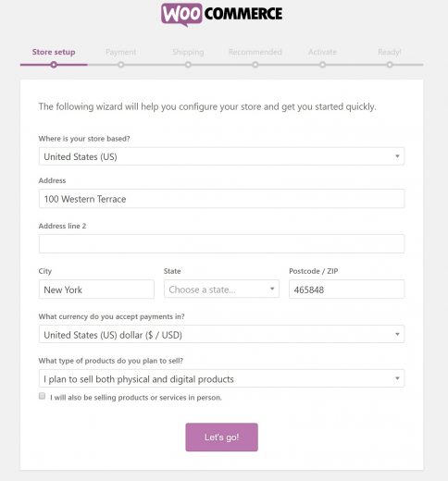Open the store country dropdown

tap(221, 156)
